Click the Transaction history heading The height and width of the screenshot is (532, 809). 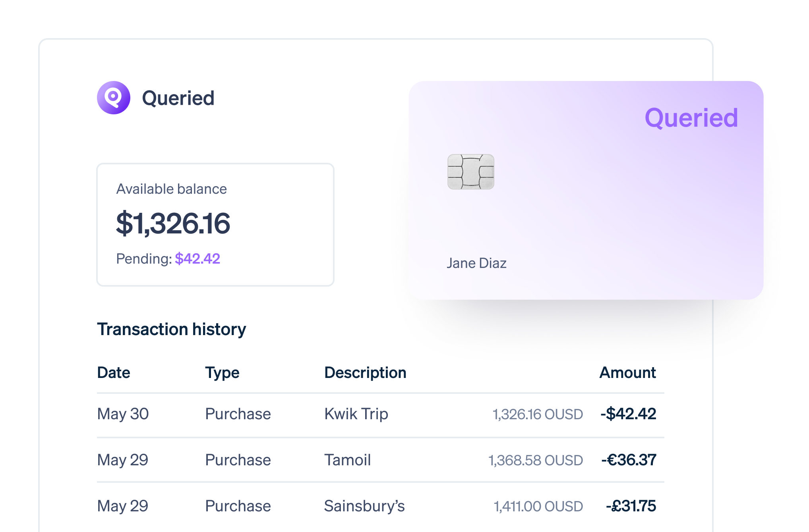click(172, 329)
